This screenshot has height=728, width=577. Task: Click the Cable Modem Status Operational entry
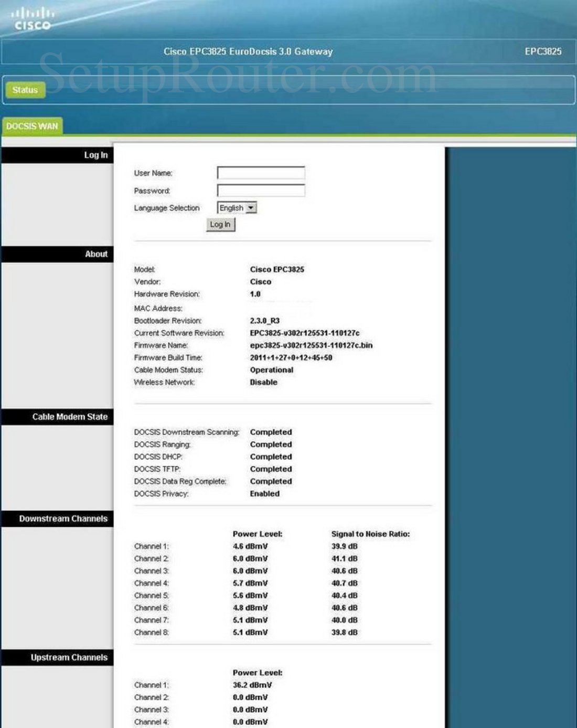[x=272, y=370]
